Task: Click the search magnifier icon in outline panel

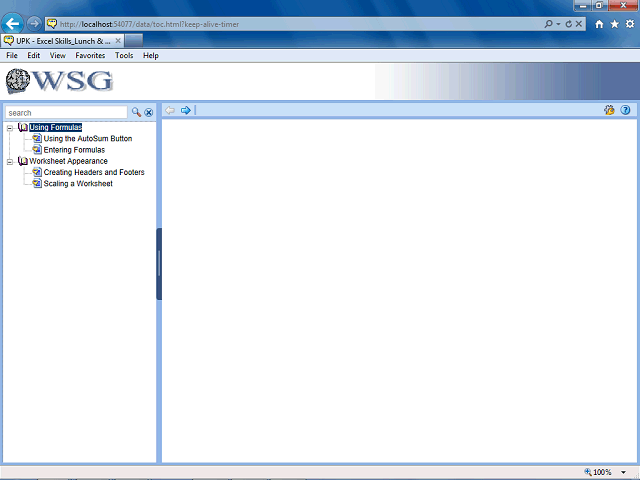Action: [136, 112]
